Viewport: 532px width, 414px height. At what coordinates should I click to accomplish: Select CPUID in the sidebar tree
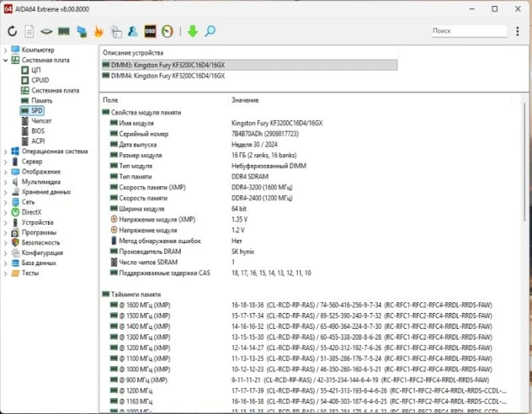pos(40,81)
